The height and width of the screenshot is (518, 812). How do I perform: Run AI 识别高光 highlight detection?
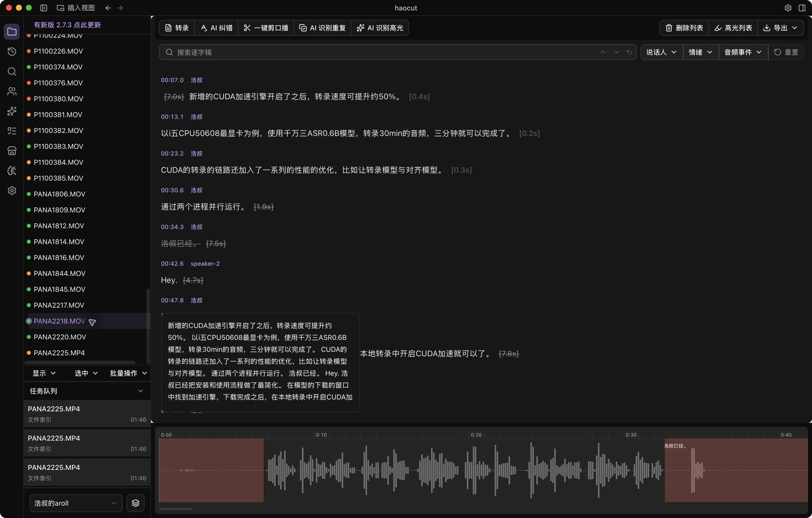380,28
